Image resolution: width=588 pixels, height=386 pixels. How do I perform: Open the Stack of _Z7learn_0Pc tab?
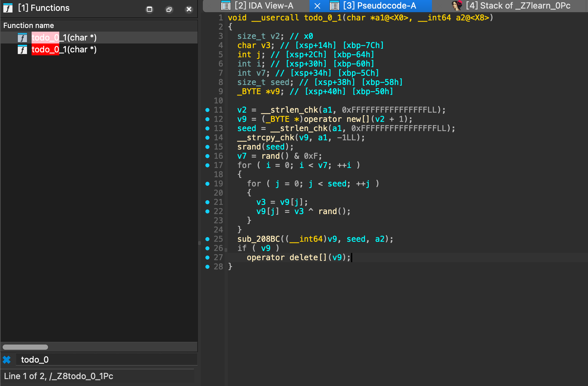point(511,6)
